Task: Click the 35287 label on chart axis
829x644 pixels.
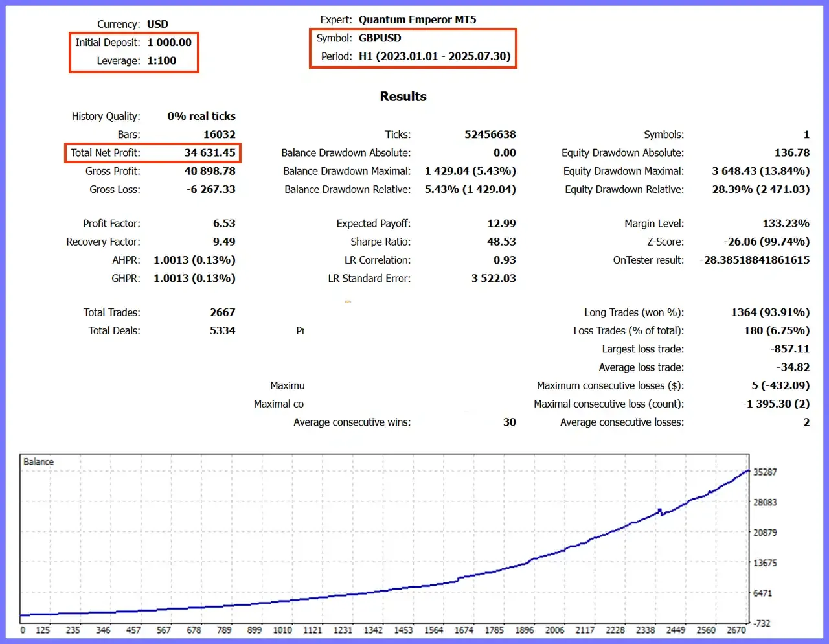Action: (x=765, y=472)
